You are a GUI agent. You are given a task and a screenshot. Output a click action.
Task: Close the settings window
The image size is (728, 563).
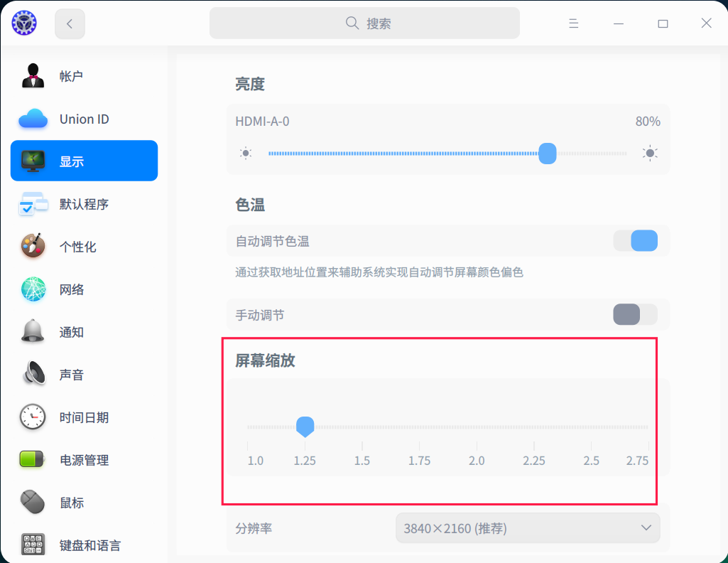[706, 23]
